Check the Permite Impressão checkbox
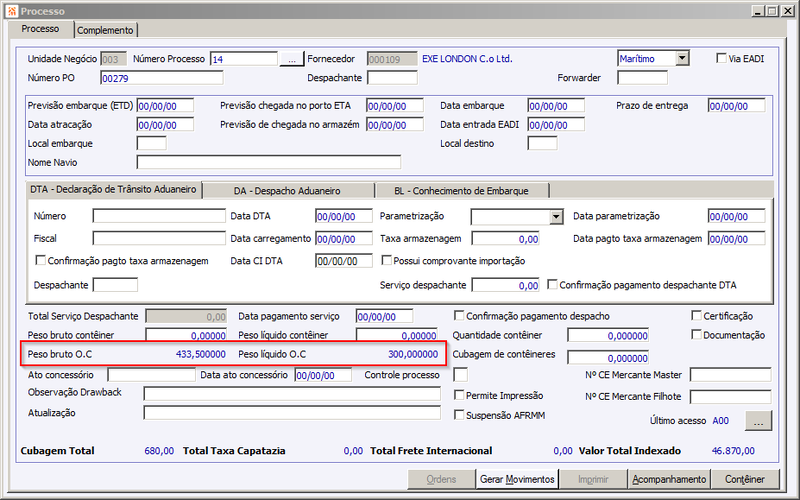This screenshot has height=500, width=800. tap(459, 395)
